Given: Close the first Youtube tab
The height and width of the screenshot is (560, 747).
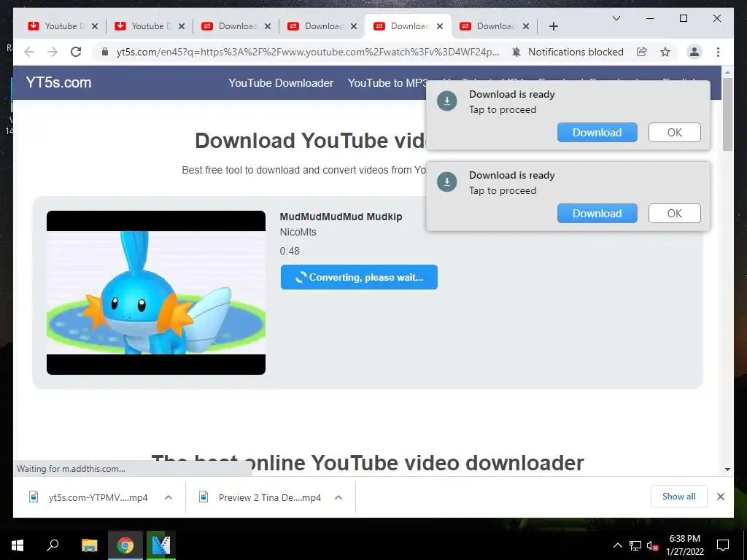Looking at the screenshot, I should click(94, 26).
